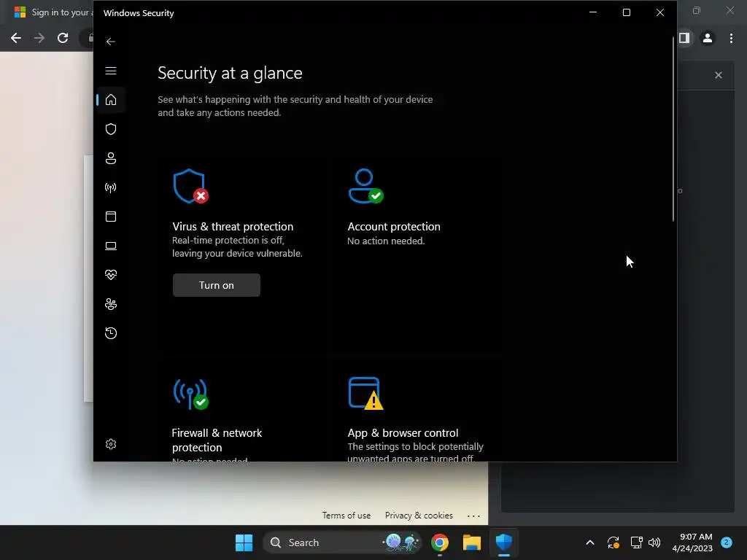Click the taskbar Search box
The image size is (747, 560).
pos(342,542)
